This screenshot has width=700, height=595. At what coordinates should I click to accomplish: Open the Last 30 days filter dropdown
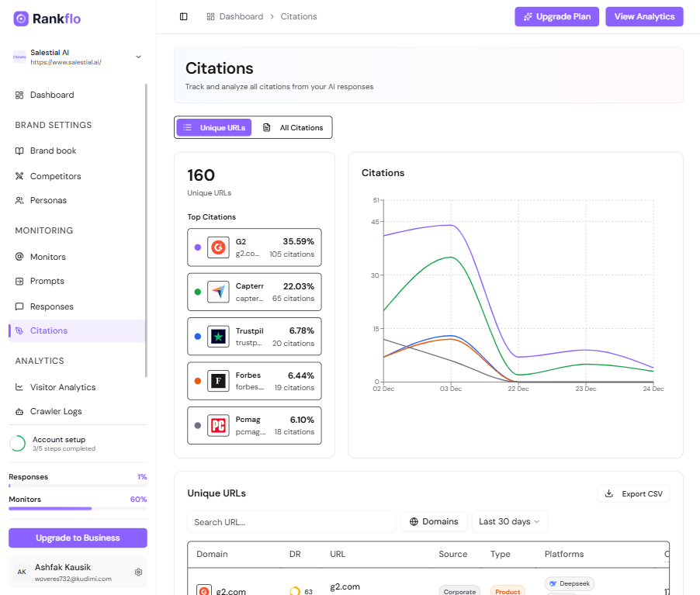coord(509,521)
